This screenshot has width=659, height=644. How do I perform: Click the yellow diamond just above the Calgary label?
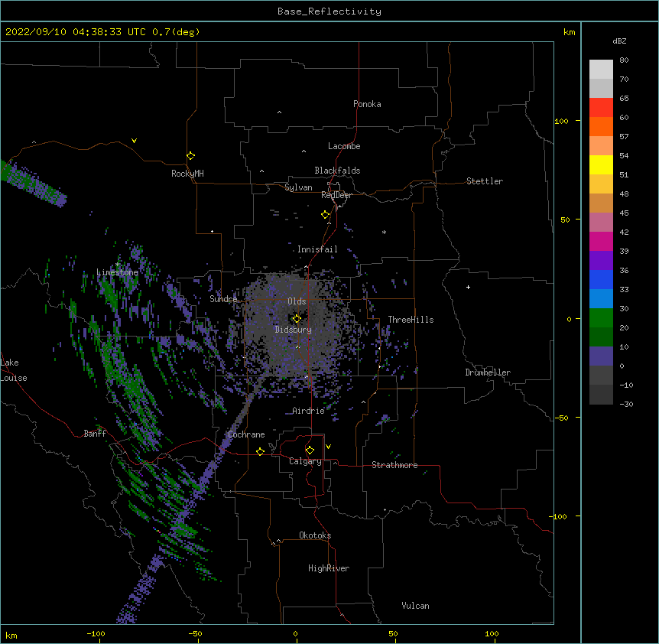[x=310, y=450]
